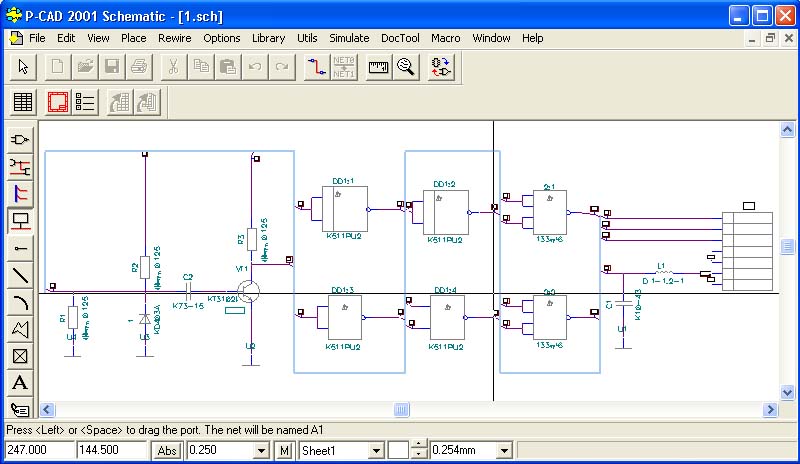
Task: Click the update table arrow icon
Action: coord(120,102)
